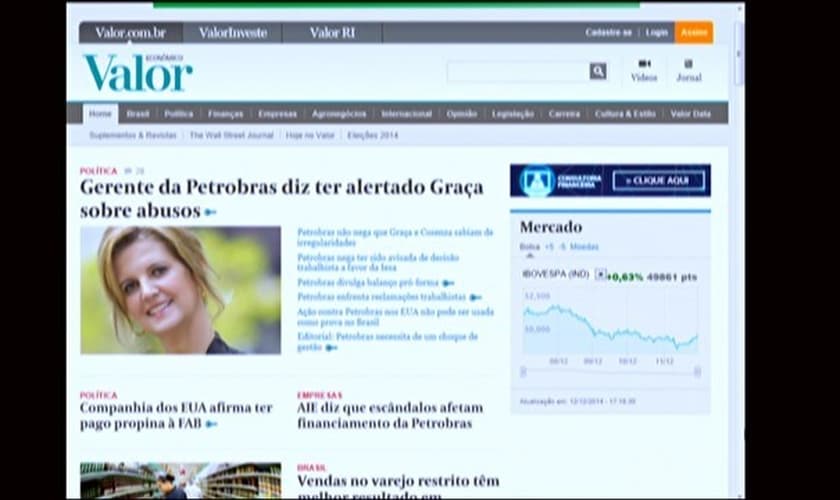
Task: Click the Consultoria Financeira banner icon
Action: coord(537,181)
